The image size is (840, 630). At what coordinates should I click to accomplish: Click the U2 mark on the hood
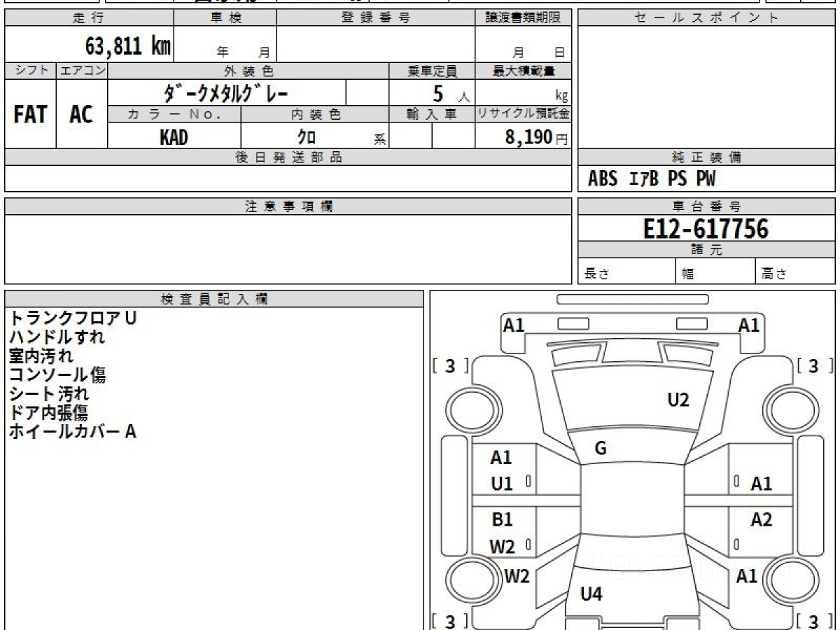pos(678,400)
